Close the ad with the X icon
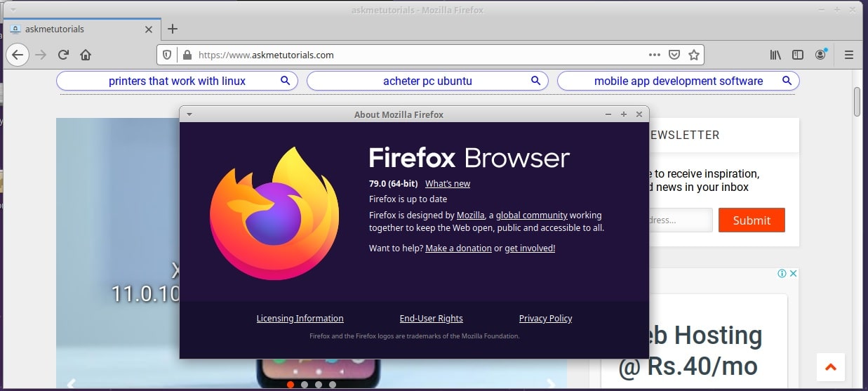The image size is (868, 391). pyautogui.click(x=794, y=274)
